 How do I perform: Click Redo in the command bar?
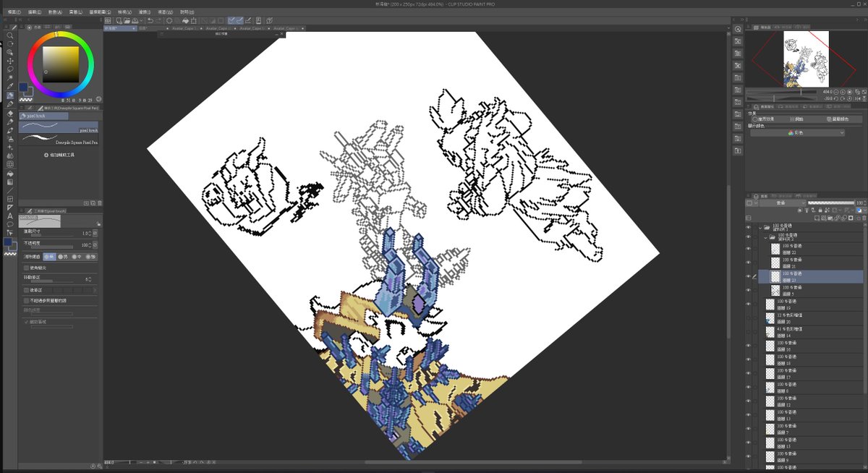158,20
